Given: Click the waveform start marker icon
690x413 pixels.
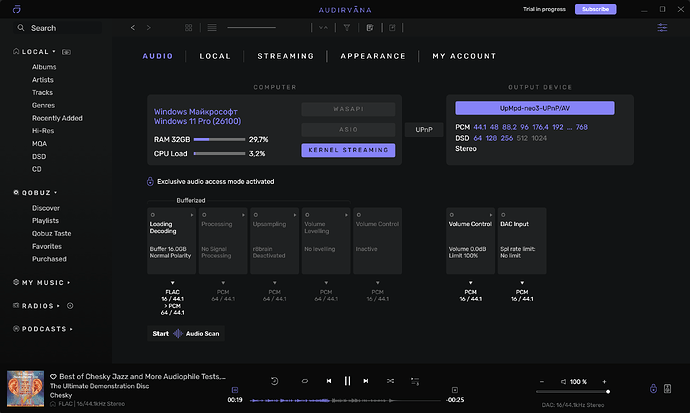Looking at the screenshot, I should [235, 390].
